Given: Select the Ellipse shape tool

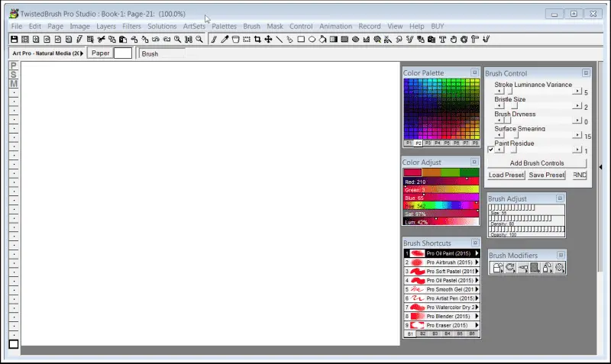Looking at the screenshot, I should pyautogui.click(x=312, y=40).
